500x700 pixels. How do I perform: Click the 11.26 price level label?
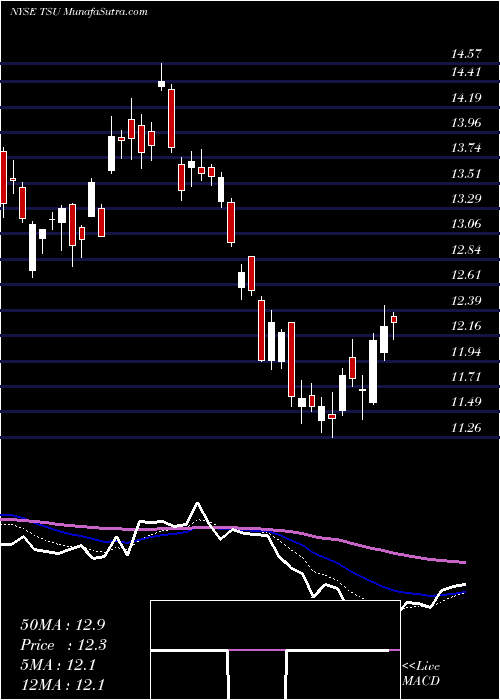pos(466,428)
